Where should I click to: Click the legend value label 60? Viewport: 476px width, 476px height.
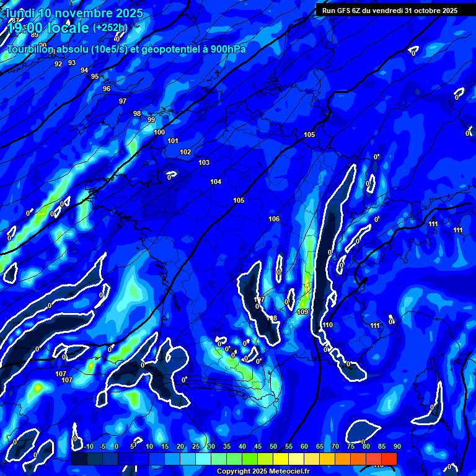tap(304, 447)
